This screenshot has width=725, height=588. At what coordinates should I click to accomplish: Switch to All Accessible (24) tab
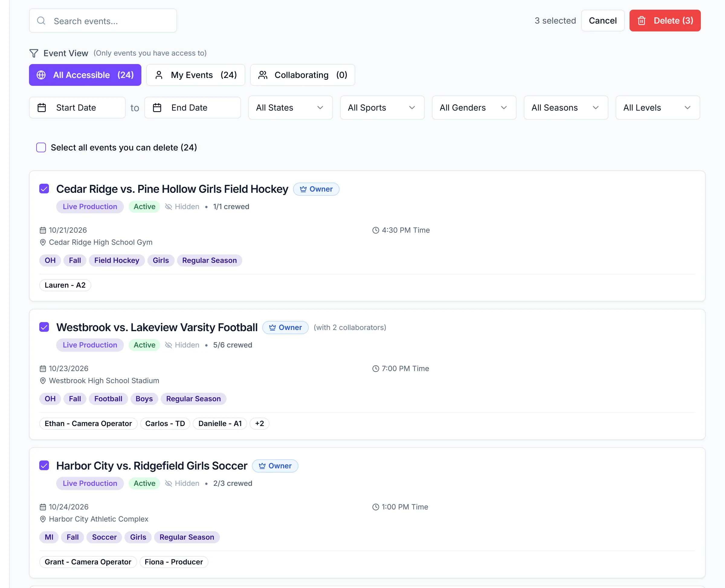coord(85,75)
